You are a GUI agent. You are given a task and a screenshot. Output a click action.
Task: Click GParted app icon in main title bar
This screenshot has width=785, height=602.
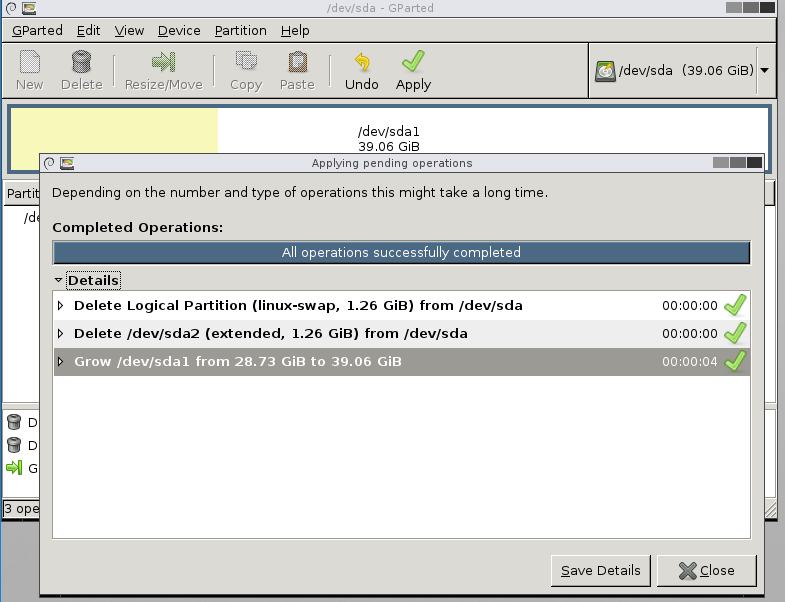(29, 8)
